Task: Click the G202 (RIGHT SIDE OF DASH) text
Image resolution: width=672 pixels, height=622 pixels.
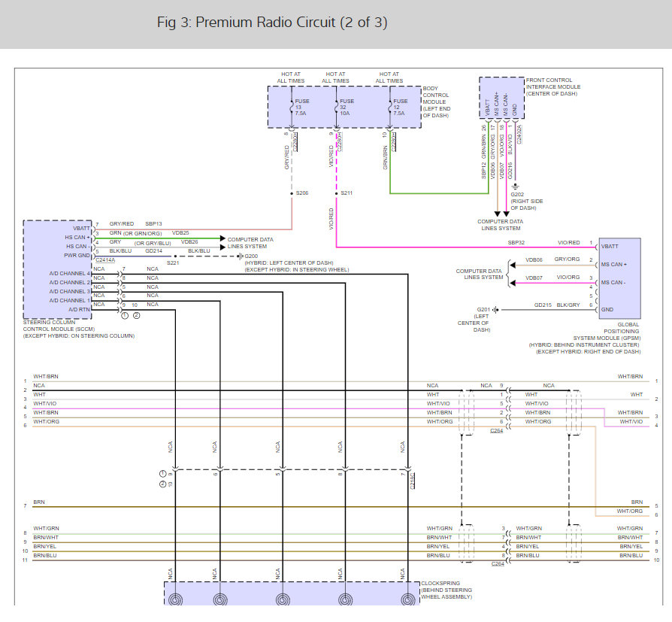Action: (526, 201)
